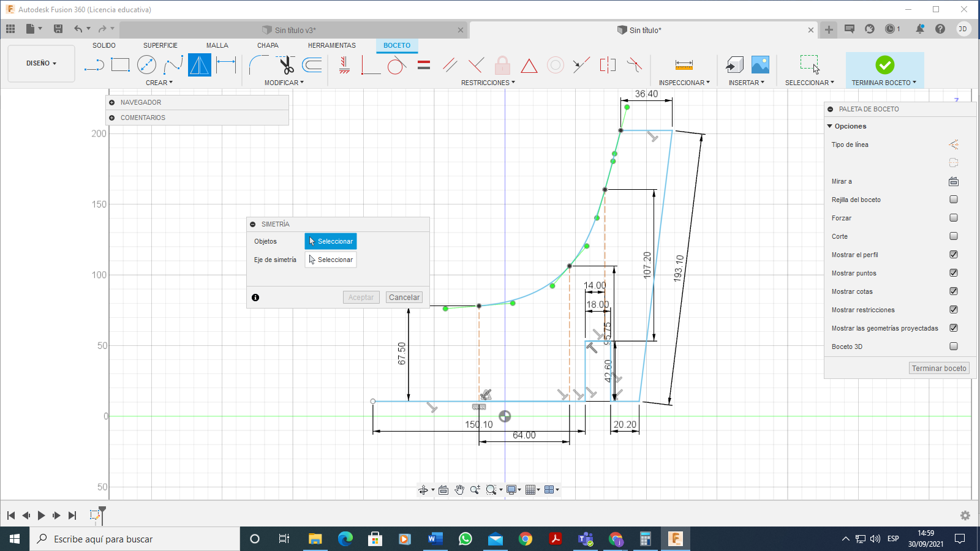Expand the INSPECCIONAR menu

click(684, 83)
